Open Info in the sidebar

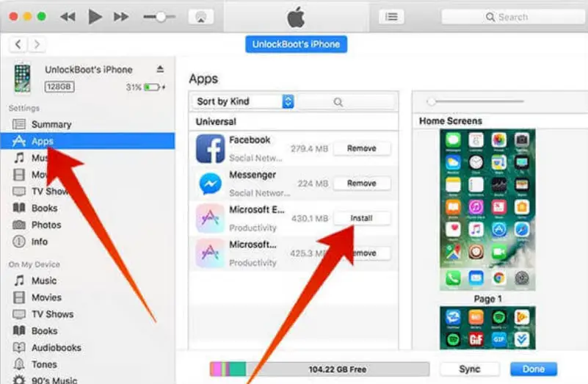point(88,242)
